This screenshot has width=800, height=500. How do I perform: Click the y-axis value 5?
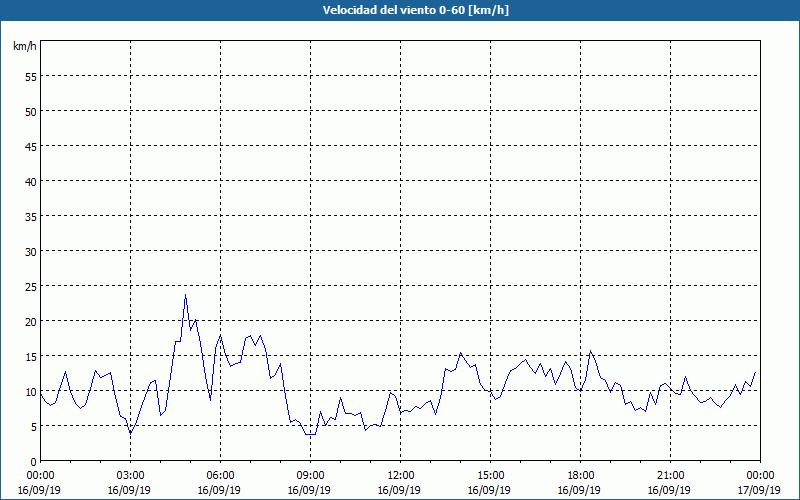point(34,427)
